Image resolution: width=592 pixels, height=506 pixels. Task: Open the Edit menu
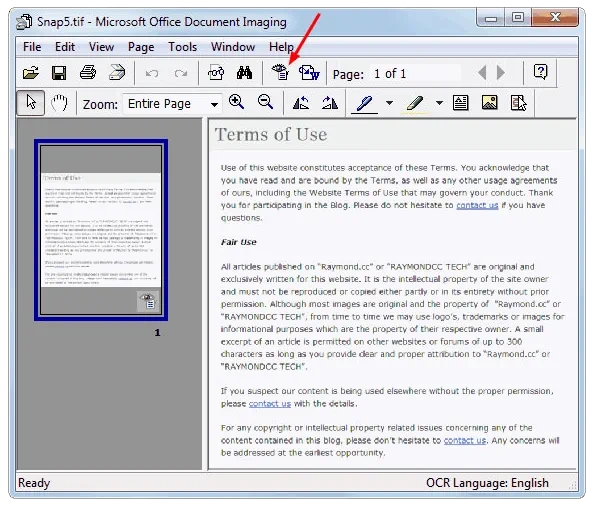65,47
